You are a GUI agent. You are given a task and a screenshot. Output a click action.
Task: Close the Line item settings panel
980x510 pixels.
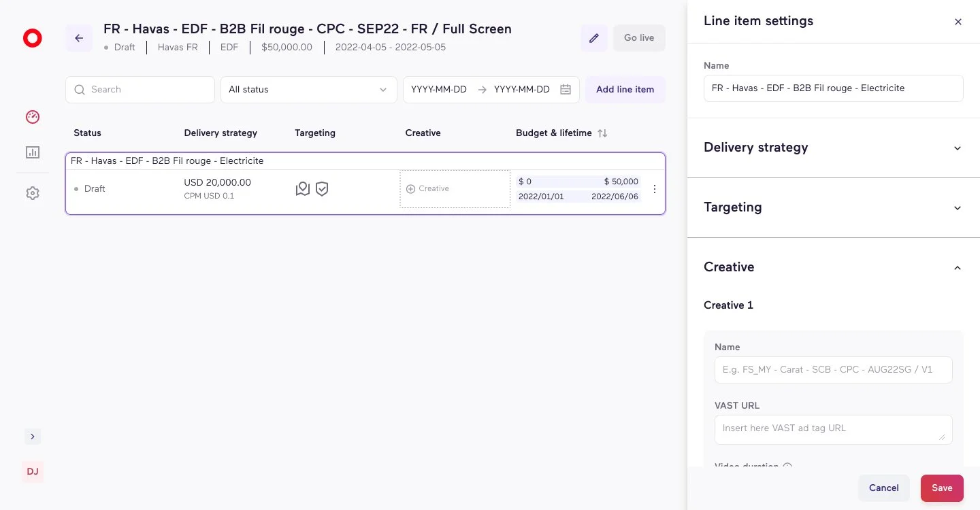[x=958, y=22]
